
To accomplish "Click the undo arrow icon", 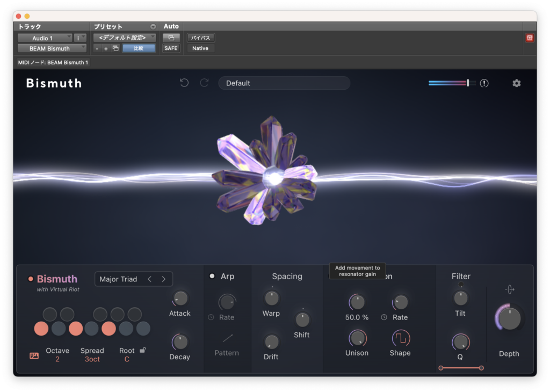I will (x=184, y=83).
